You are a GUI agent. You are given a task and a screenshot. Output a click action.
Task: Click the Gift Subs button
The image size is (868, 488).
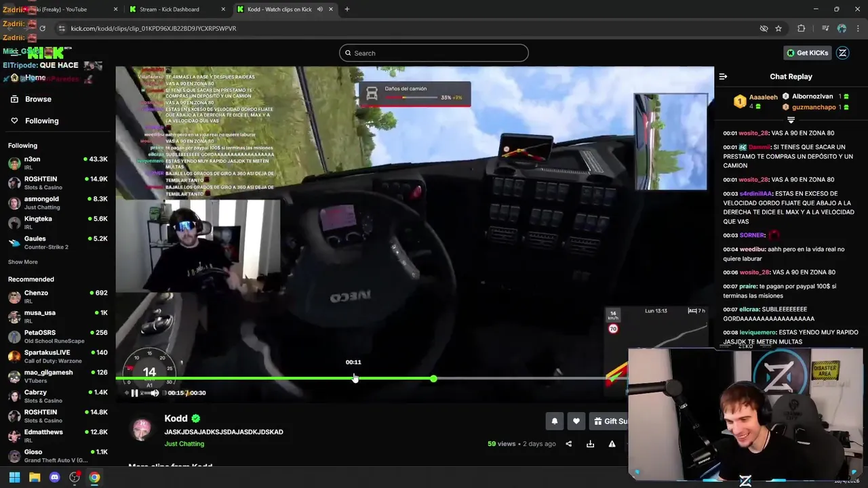point(610,421)
